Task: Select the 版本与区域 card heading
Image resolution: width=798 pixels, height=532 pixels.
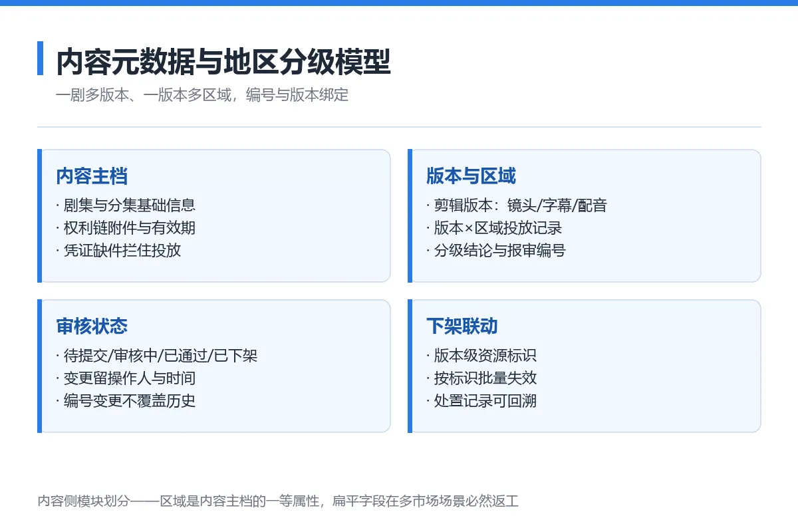Action: 471,176
